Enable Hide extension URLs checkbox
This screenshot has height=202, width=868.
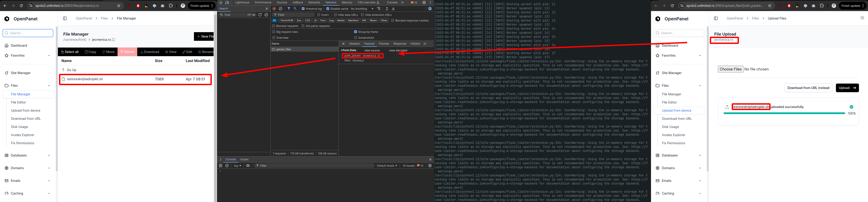point(363,15)
